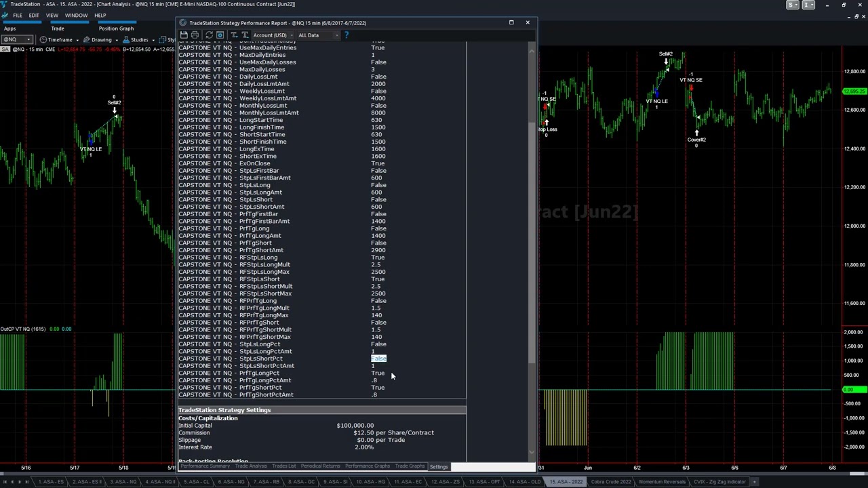Jump to last workspace tab arrow
868x488 pixels.
tap(27, 482)
